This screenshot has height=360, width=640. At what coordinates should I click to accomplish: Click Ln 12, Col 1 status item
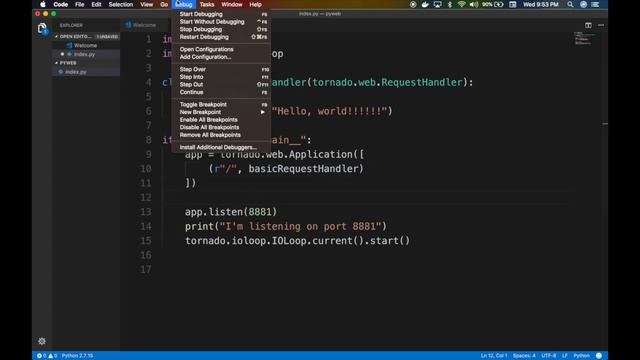(493, 356)
